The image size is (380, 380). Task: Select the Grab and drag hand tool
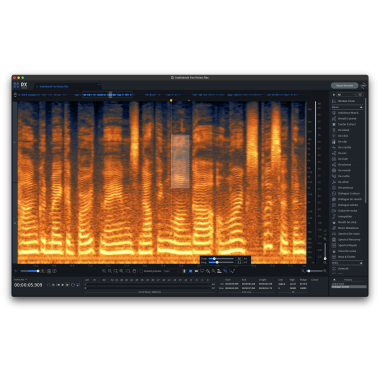[x=134, y=271]
